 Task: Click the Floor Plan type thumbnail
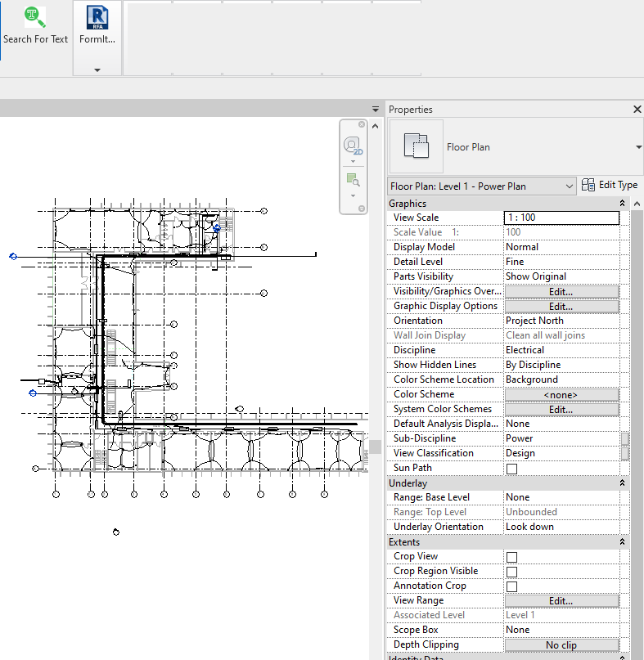[x=416, y=147]
